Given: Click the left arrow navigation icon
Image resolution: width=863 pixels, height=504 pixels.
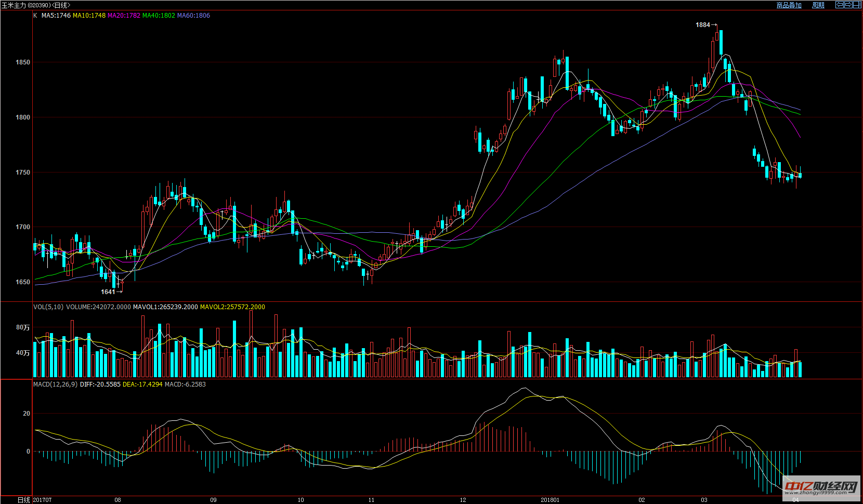Looking at the screenshot, I should [840, 5].
